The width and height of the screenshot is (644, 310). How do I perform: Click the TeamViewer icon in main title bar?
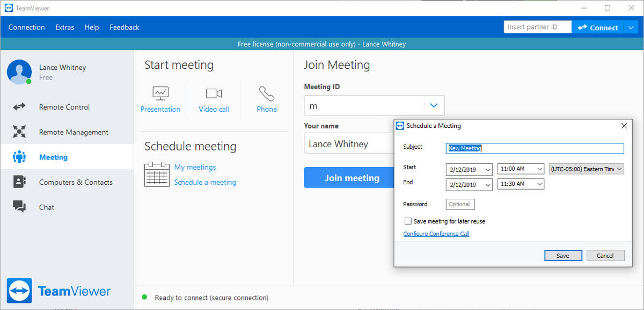[9, 8]
